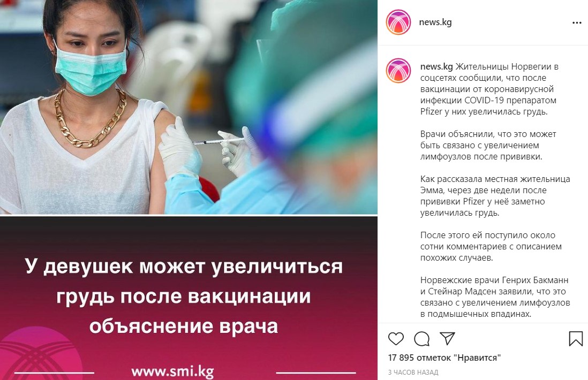Click the 'объяснение врача' subtitle on the banner

tap(184, 326)
